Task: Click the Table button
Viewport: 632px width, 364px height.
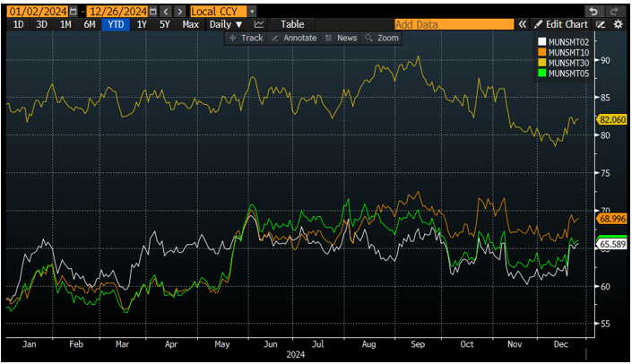Action: pos(292,24)
